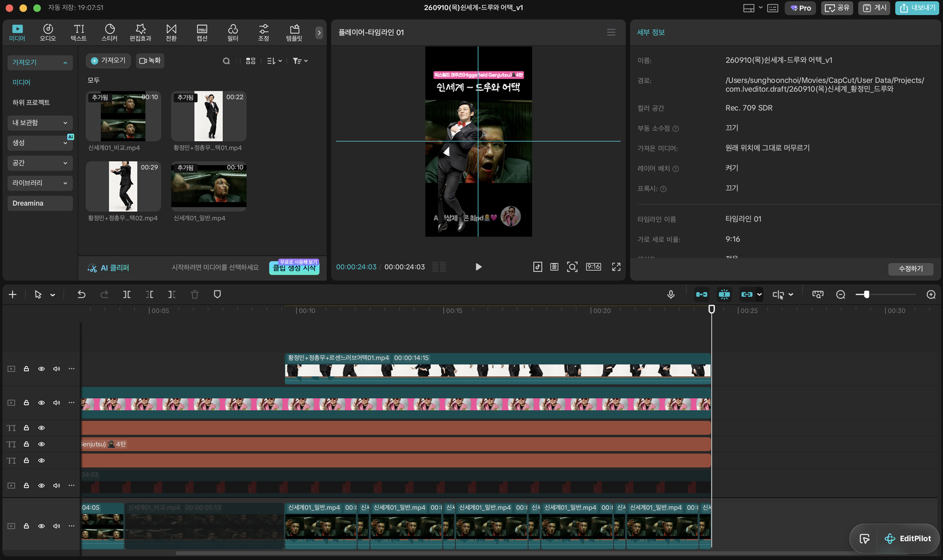Click the undo arrow in timeline toolbar

tap(81, 294)
